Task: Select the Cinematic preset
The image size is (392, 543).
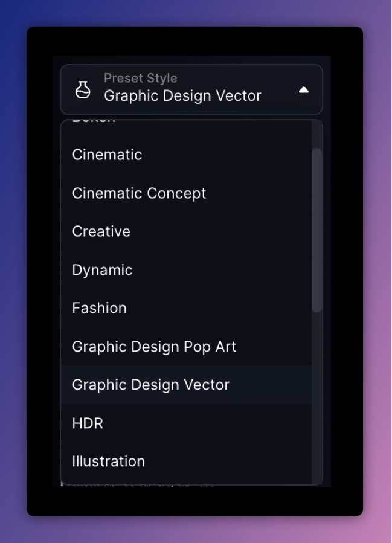Action: click(x=107, y=155)
